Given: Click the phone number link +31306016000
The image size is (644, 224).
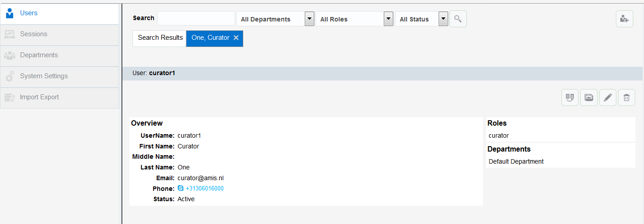Looking at the screenshot, I should [204, 189].
